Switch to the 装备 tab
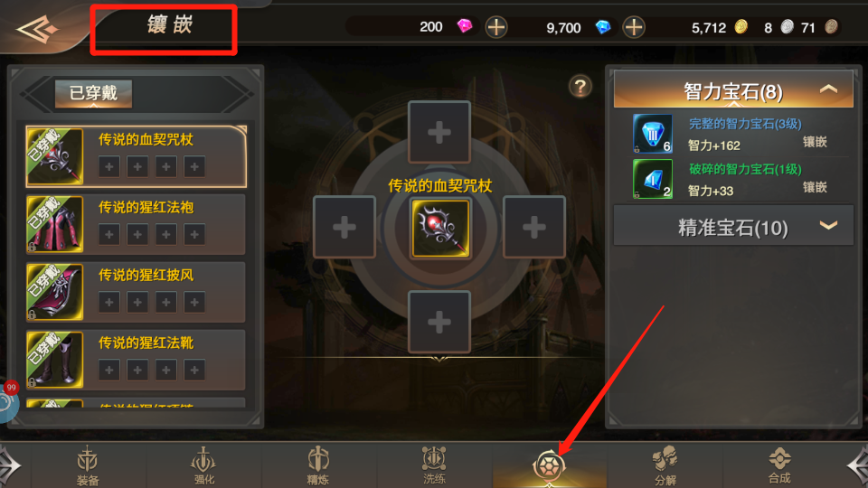This screenshot has height=488, width=868. point(88,466)
